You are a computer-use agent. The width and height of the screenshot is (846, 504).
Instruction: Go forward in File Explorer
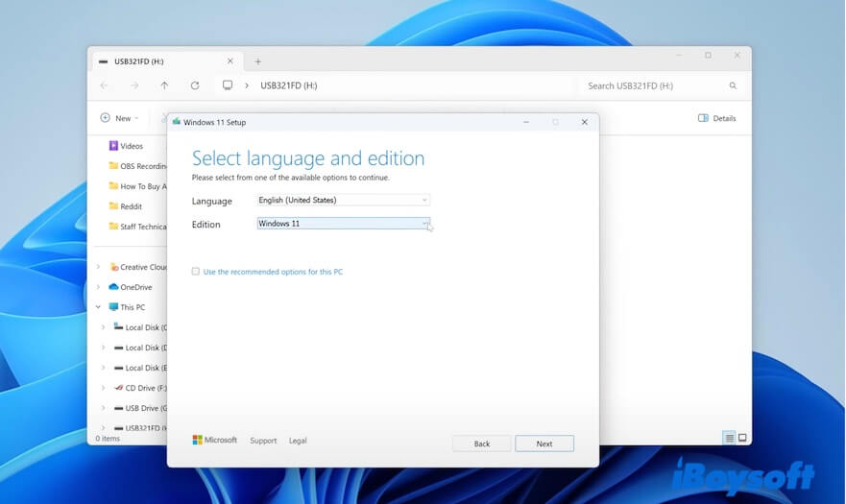click(134, 85)
